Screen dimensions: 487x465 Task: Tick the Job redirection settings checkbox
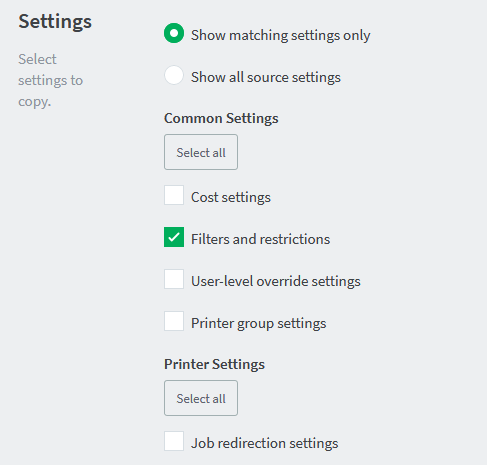pos(174,441)
